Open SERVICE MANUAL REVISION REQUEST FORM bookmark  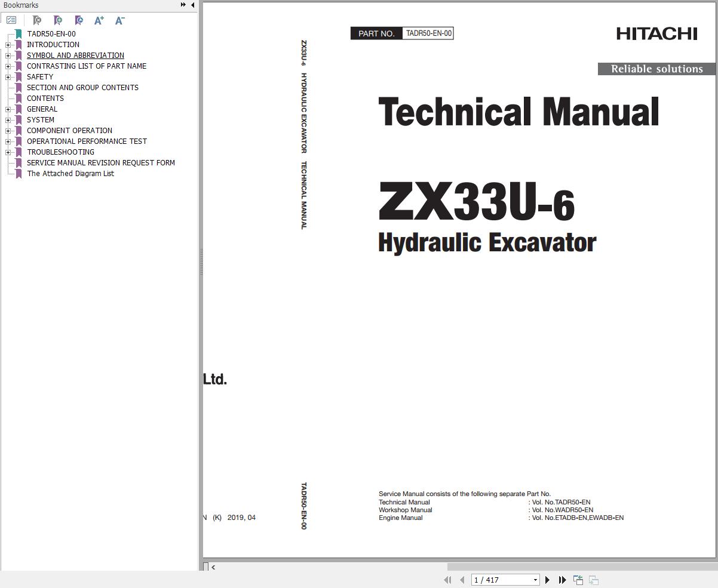pyautogui.click(x=101, y=163)
